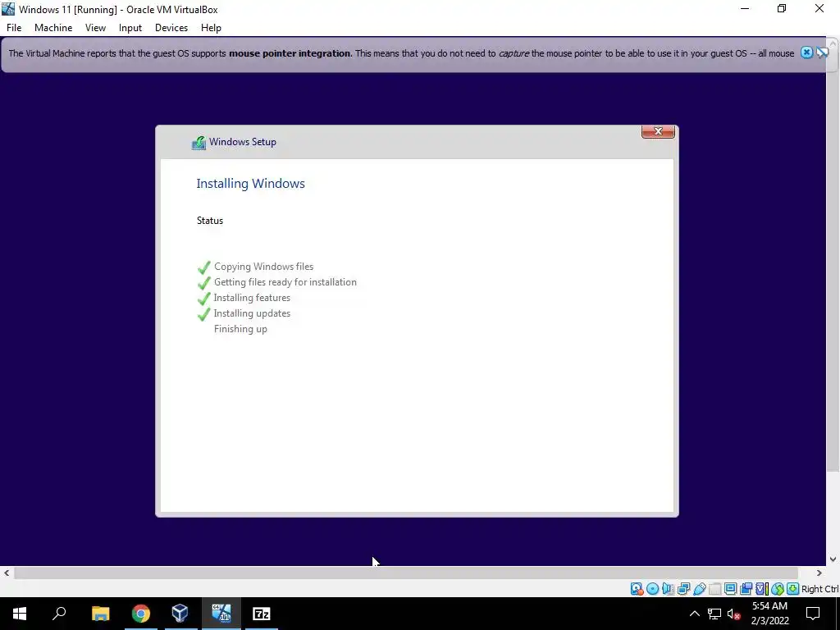Click 'Installing features' status line
This screenshot has height=630, width=840.
click(252, 298)
